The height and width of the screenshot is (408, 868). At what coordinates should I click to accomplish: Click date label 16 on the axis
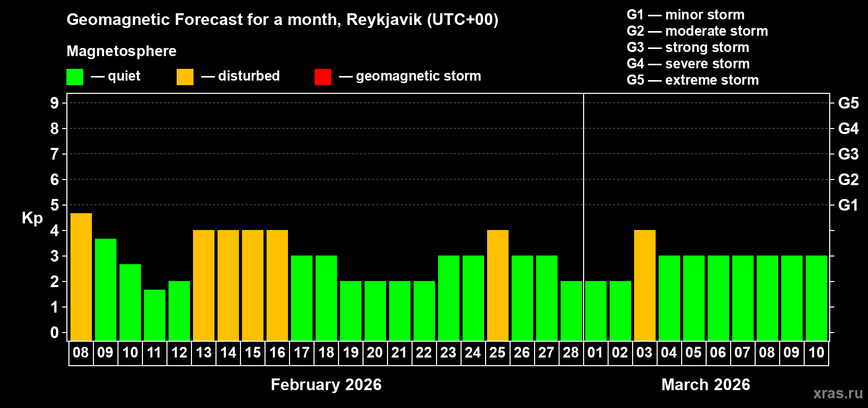pos(277,352)
